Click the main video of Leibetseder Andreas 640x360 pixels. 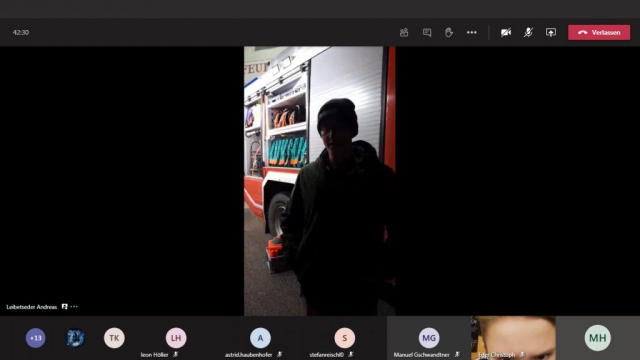pos(320,181)
